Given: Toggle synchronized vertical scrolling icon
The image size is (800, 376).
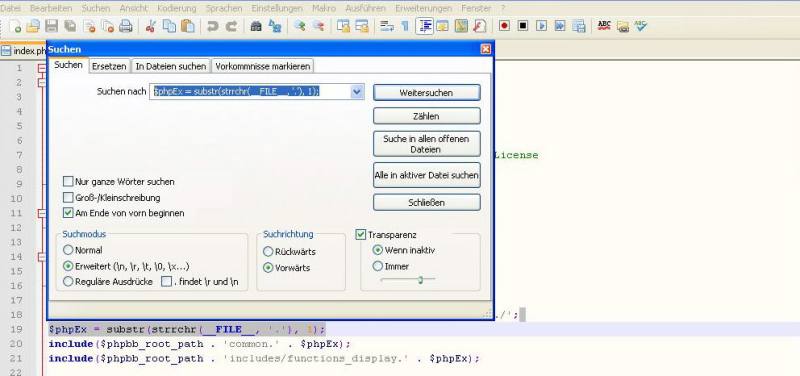Looking at the screenshot, I should coord(343,26).
